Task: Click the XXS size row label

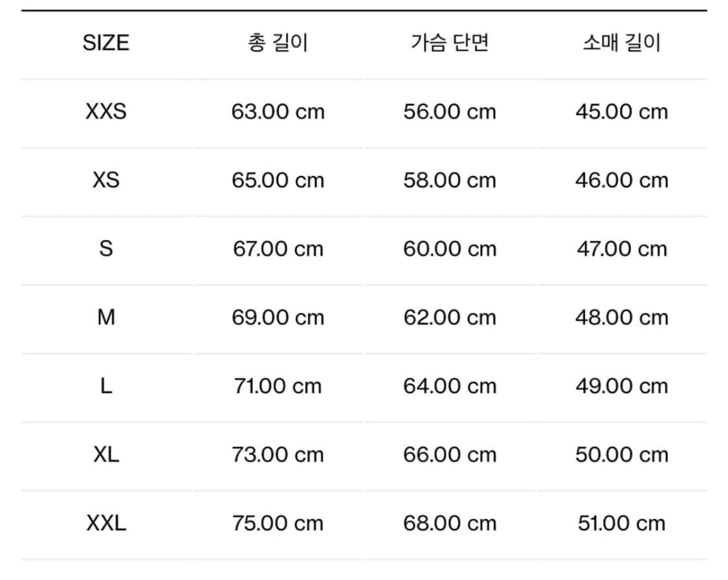Action: [106, 112]
